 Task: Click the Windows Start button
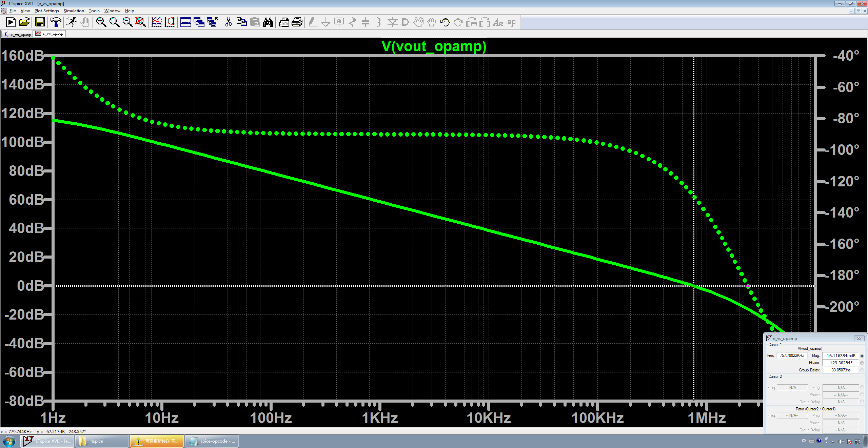9,441
